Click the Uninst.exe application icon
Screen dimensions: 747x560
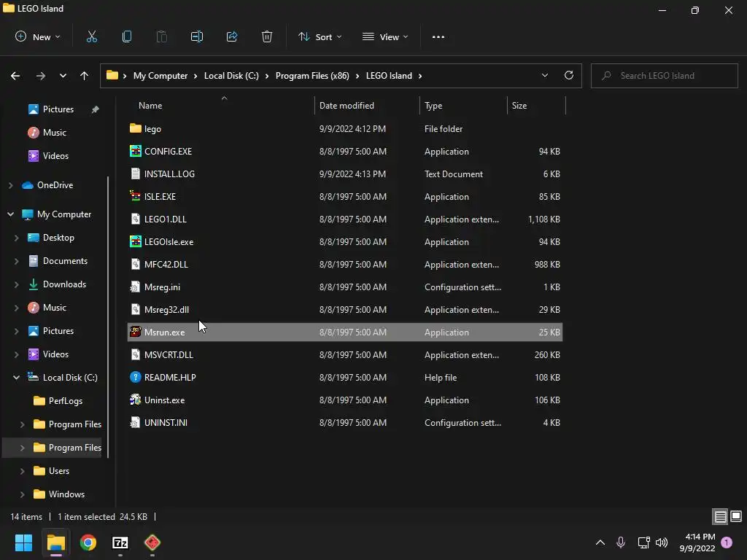coord(135,400)
